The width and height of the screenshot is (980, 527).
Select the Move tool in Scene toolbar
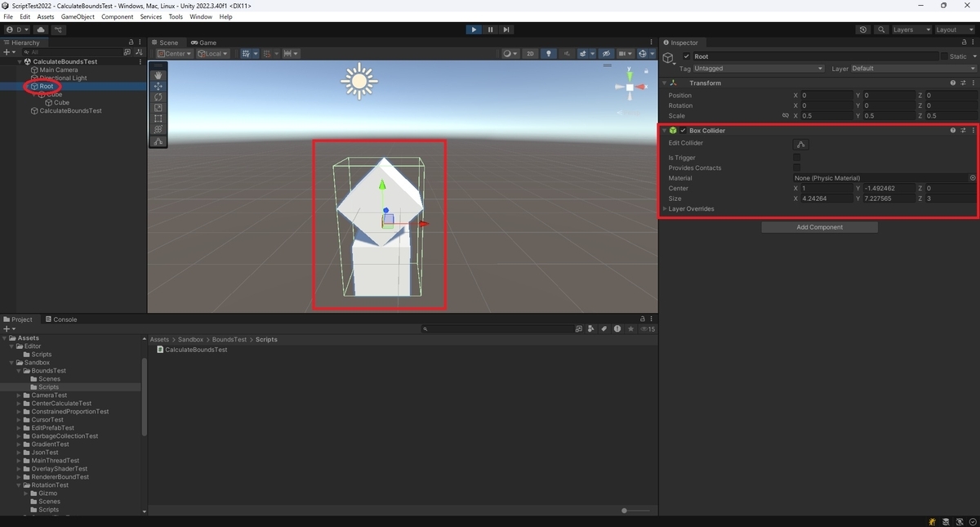point(158,86)
